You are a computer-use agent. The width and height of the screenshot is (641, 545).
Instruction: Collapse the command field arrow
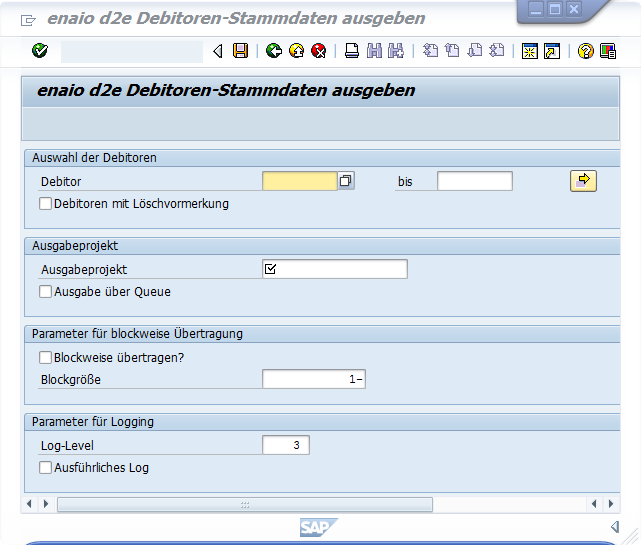tap(218, 51)
